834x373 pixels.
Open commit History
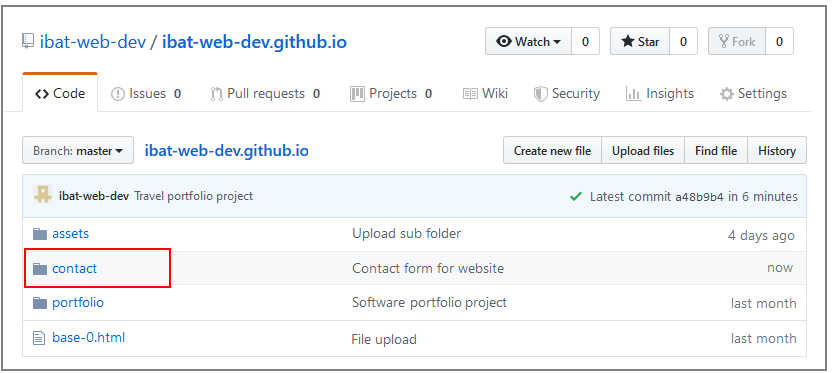[777, 151]
